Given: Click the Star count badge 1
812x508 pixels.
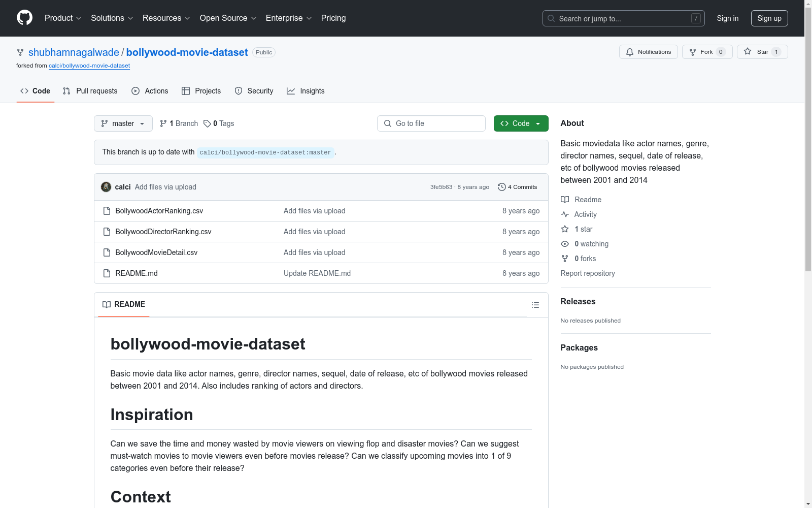Looking at the screenshot, I should (776, 52).
